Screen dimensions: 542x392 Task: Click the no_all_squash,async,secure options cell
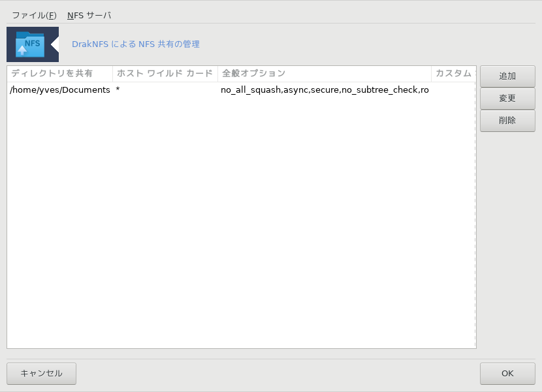325,90
